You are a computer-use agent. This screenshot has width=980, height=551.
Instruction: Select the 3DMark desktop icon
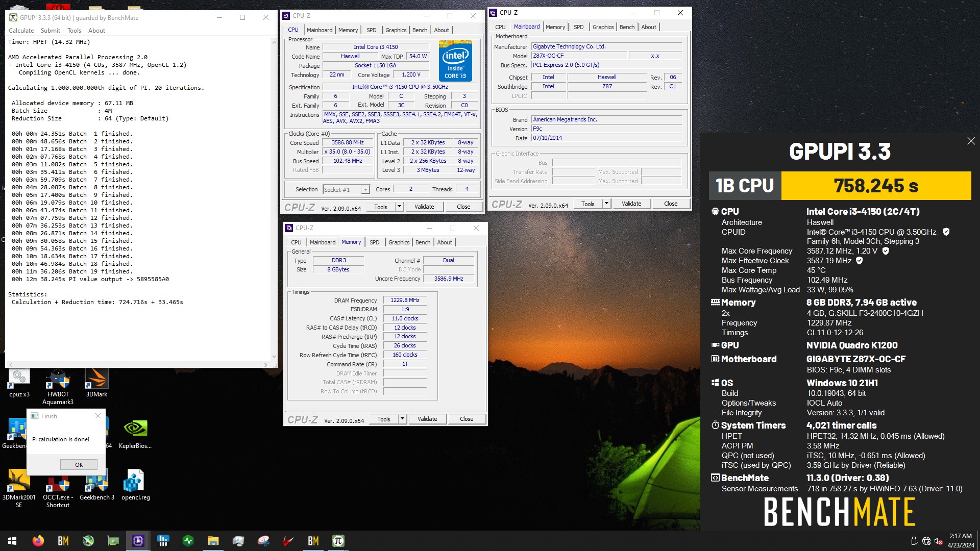point(96,384)
